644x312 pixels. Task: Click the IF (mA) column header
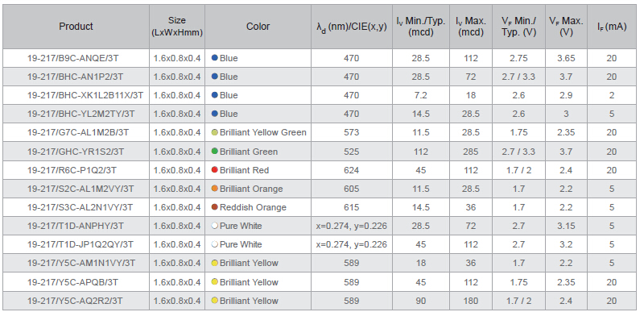click(x=612, y=27)
